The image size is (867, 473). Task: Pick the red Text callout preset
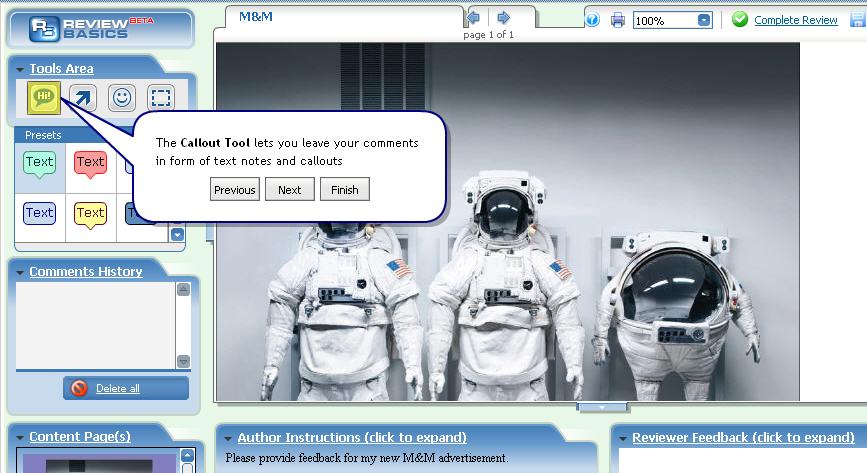pos(90,164)
